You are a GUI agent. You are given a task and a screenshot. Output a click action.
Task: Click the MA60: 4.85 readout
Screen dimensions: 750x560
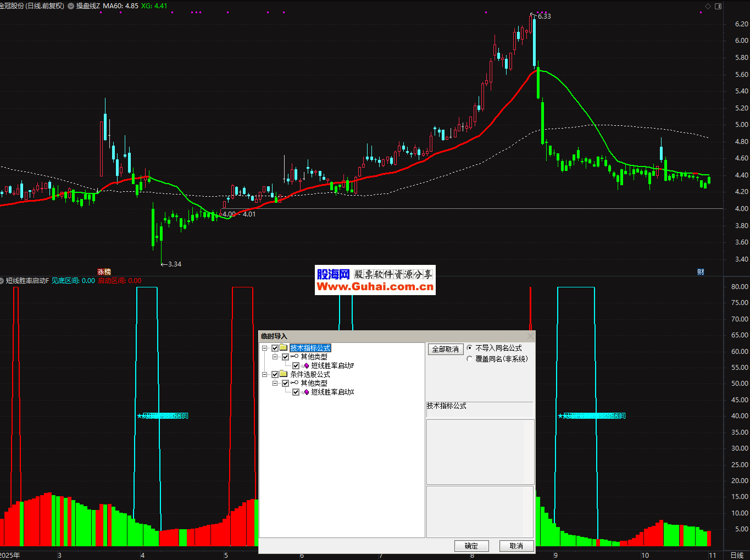[121, 6]
